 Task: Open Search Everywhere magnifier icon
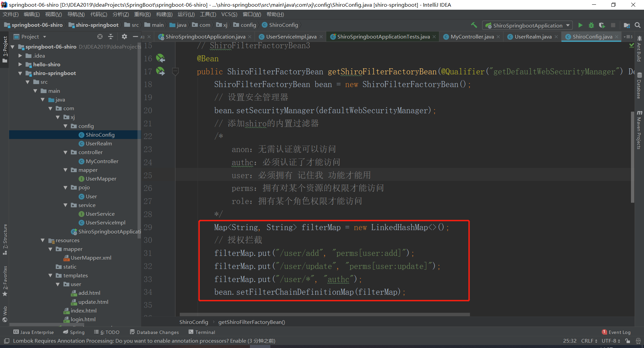pos(638,25)
